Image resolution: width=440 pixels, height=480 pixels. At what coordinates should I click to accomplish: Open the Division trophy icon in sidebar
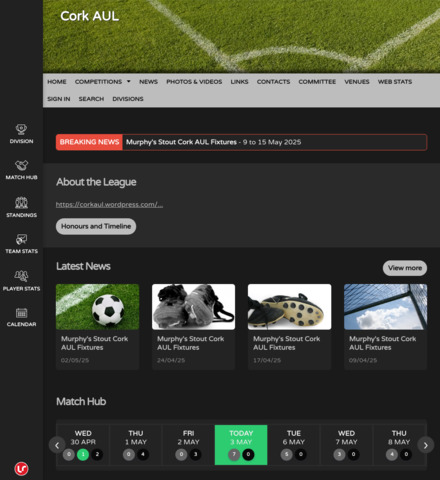pos(21,129)
